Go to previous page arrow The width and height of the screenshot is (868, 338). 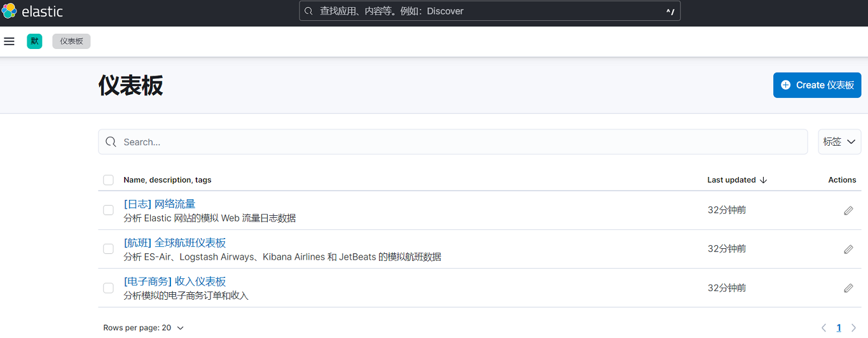point(824,328)
